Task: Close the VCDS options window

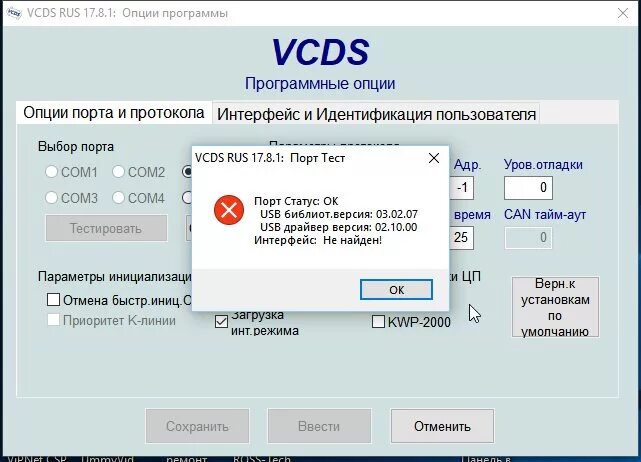Action: 623,13
